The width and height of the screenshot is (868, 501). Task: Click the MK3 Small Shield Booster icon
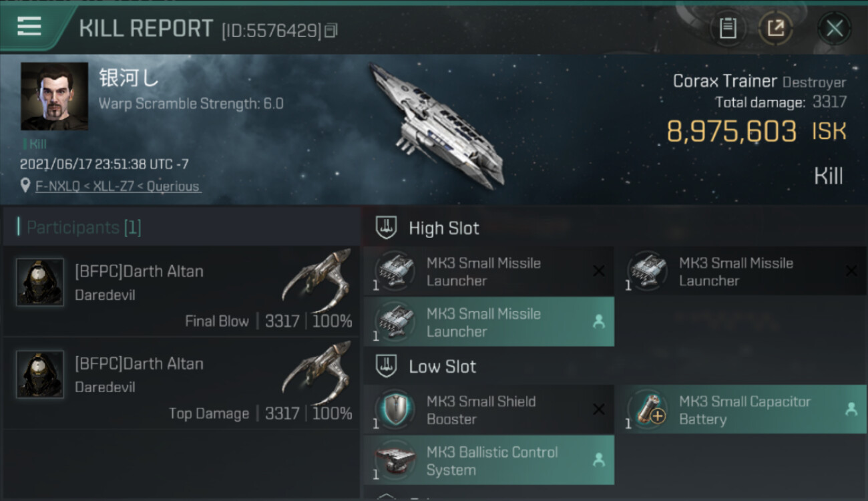pos(395,409)
